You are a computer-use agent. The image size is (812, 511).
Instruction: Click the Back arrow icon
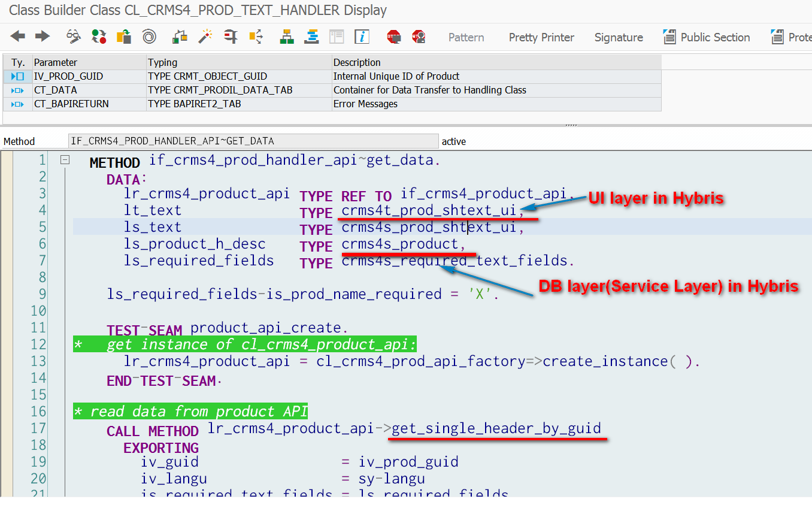point(18,37)
